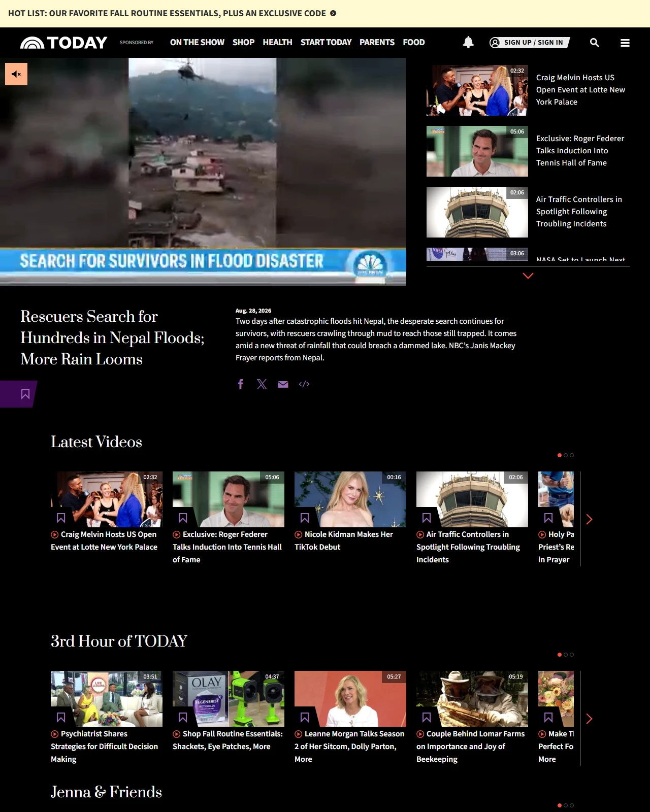Open Psychiatrist Shares Strategies thumbnail
Image resolution: width=650 pixels, height=812 pixels.
tap(107, 699)
